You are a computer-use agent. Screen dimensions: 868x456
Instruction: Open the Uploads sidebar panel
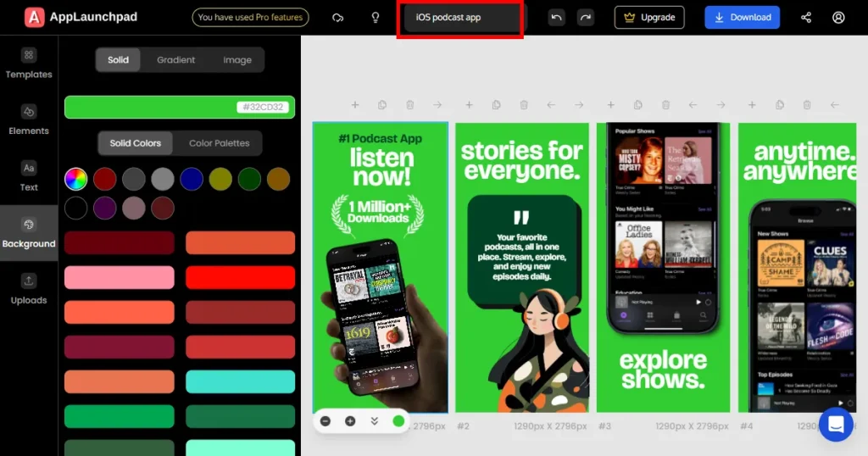pos(29,289)
